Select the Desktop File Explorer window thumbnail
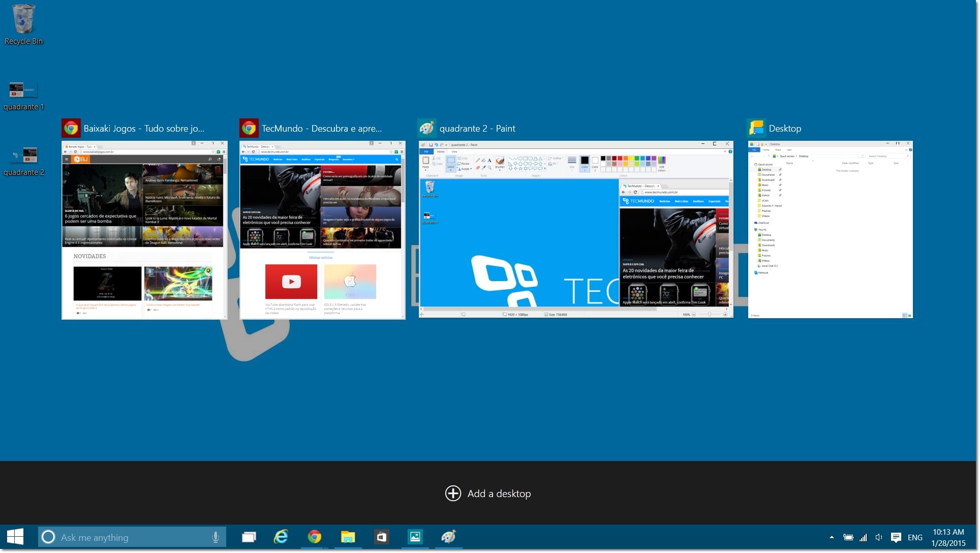980x553 pixels. 830,230
